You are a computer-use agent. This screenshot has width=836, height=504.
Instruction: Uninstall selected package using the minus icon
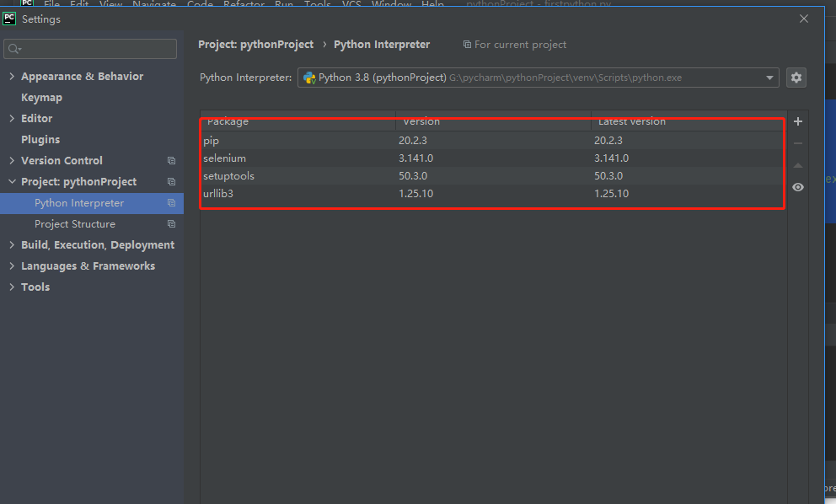[x=798, y=142]
